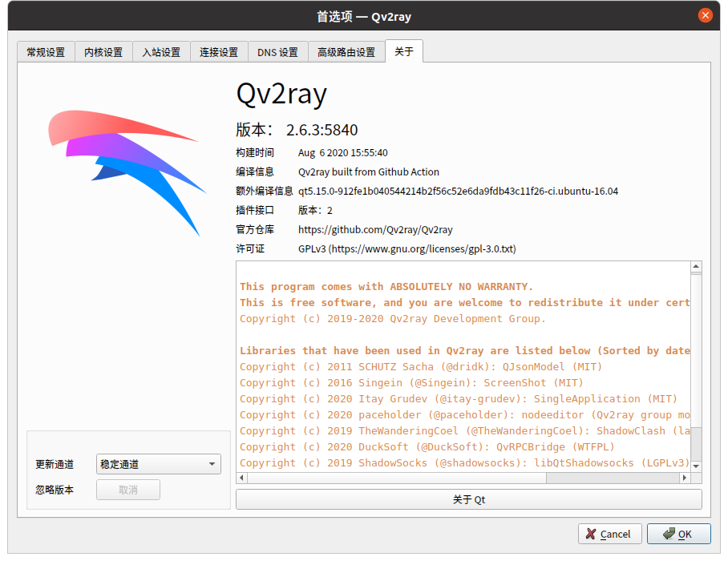The image size is (728, 561).
Task: Click the down arrow of the 更新通道 combo box
Action: click(213, 463)
